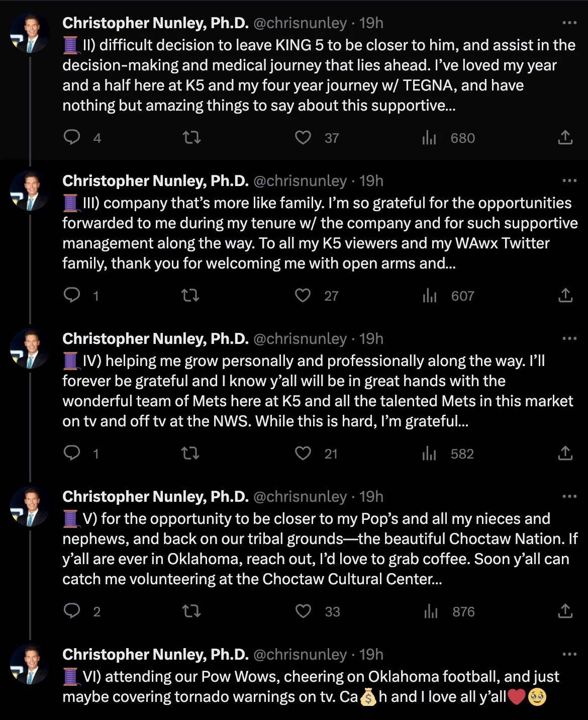Retweet the "III) company that's more like family" tweet
The width and height of the screenshot is (588, 720).
(x=190, y=295)
